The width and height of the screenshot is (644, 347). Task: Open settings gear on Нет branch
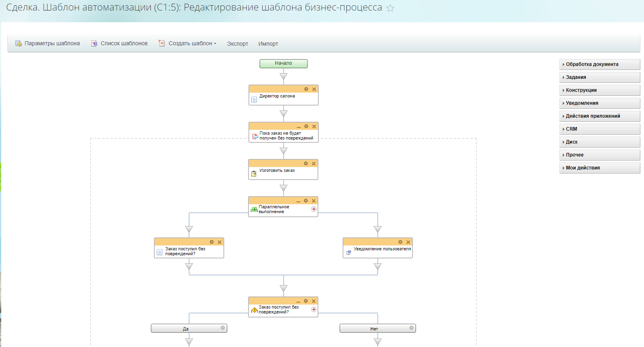(411, 328)
